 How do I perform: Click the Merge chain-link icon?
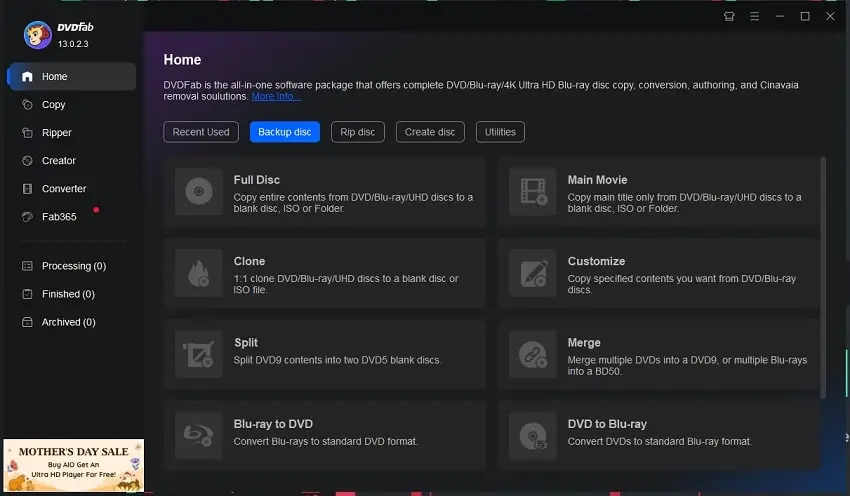pyautogui.click(x=533, y=354)
